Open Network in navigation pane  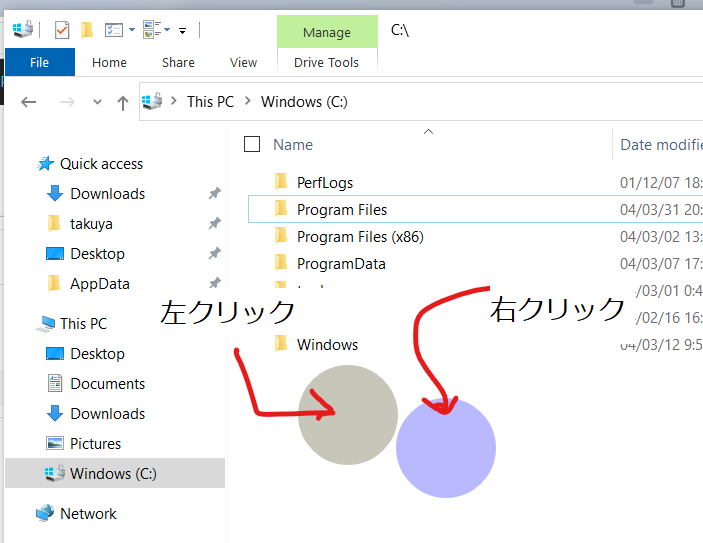pos(88,513)
